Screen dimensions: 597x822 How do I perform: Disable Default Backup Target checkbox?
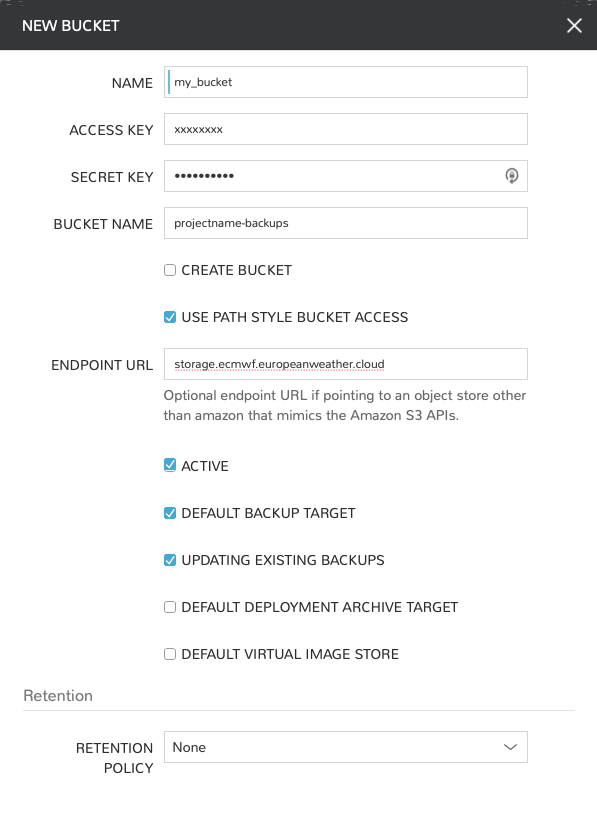click(170, 513)
